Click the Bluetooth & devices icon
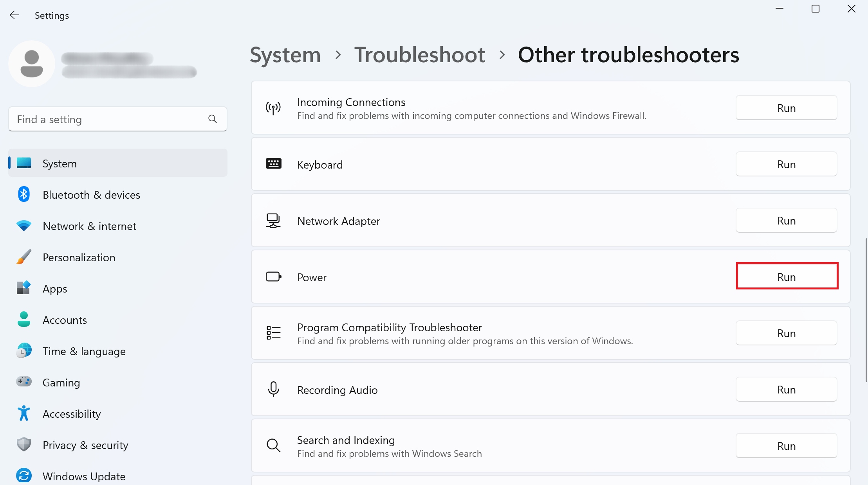 point(24,194)
